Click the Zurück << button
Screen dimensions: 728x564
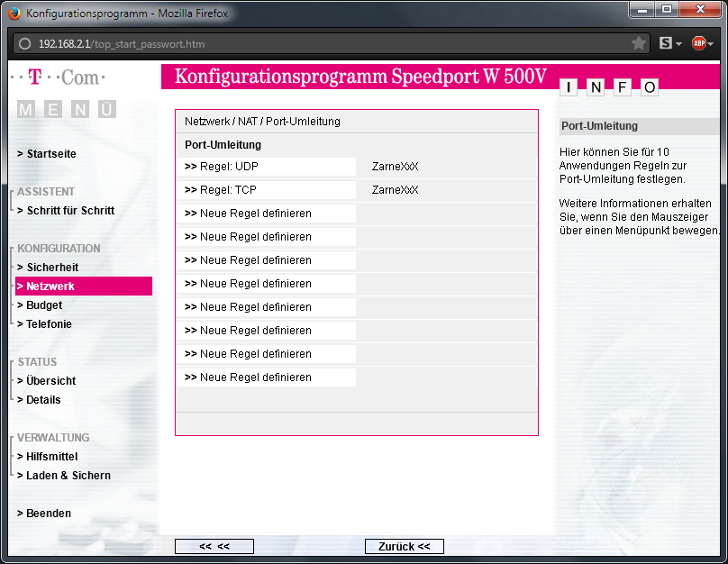point(405,546)
